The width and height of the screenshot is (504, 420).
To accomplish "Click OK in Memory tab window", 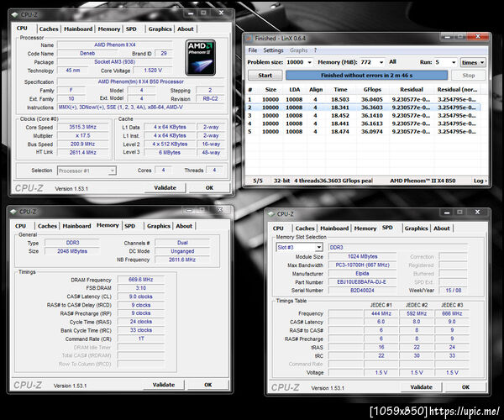I will click(x=208, y=385).
